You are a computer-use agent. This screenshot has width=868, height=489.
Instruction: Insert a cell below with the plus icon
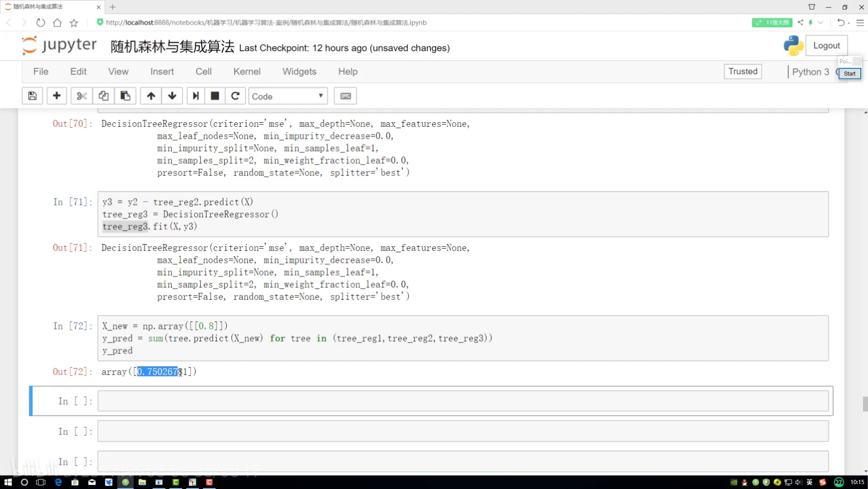(x=57, y=96)
